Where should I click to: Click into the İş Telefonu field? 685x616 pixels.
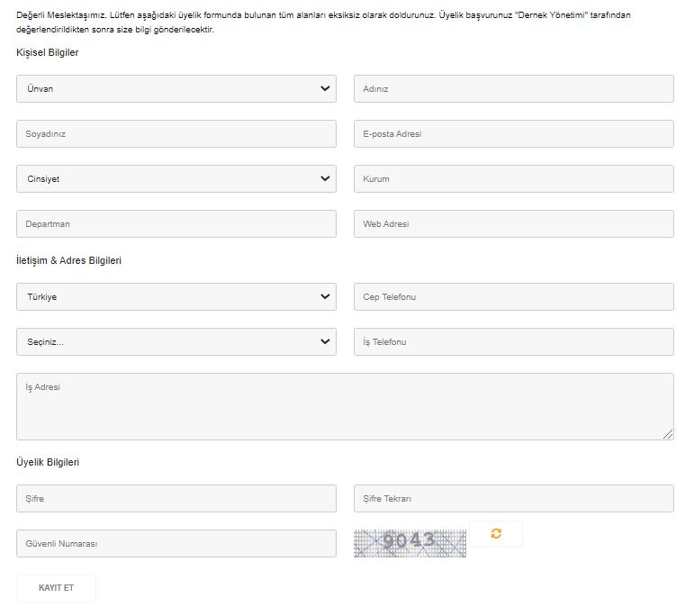point(513,341)
